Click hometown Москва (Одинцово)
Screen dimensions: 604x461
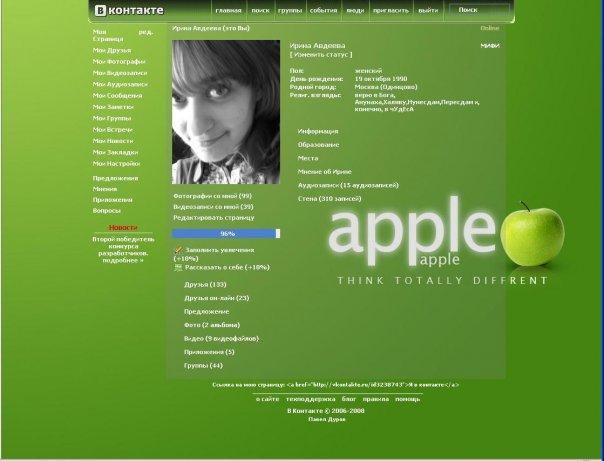tap(386, 87)
